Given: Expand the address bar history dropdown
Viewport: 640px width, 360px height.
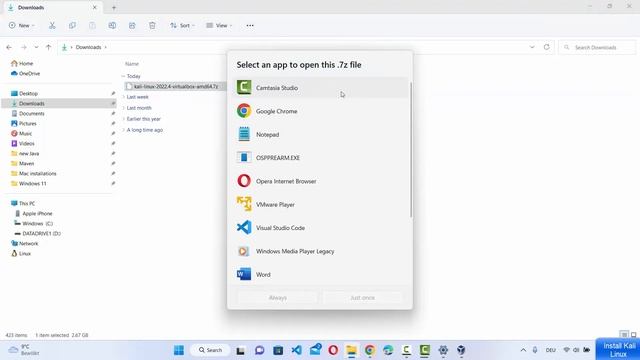Looking at the screenshot, I should 532,47.
